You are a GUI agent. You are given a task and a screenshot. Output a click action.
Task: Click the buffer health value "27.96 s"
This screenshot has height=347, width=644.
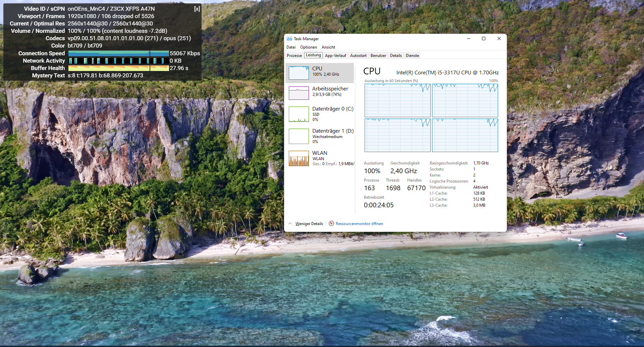pos(179,68)
